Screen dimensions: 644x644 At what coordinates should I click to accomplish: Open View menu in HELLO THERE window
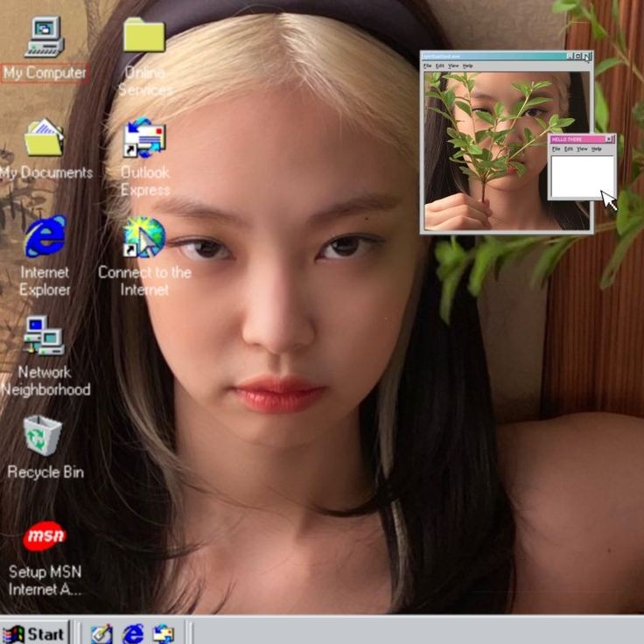click(x=582, y=149)
